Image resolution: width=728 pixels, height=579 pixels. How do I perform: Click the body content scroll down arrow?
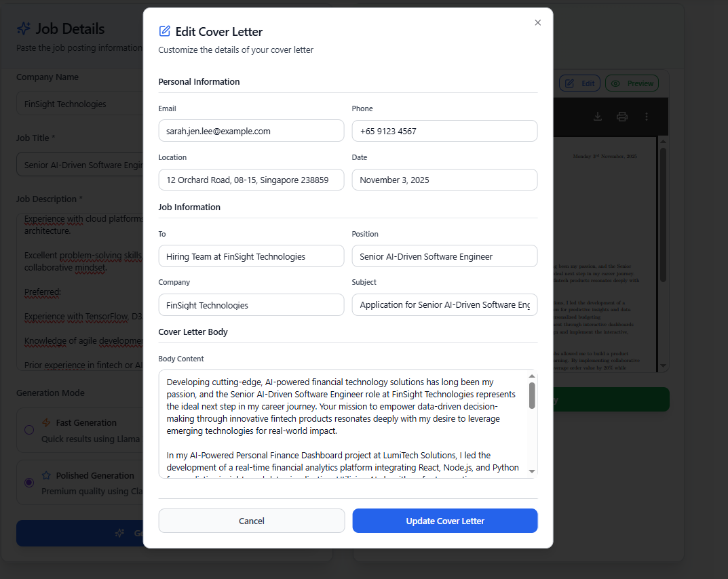[532, 471]
